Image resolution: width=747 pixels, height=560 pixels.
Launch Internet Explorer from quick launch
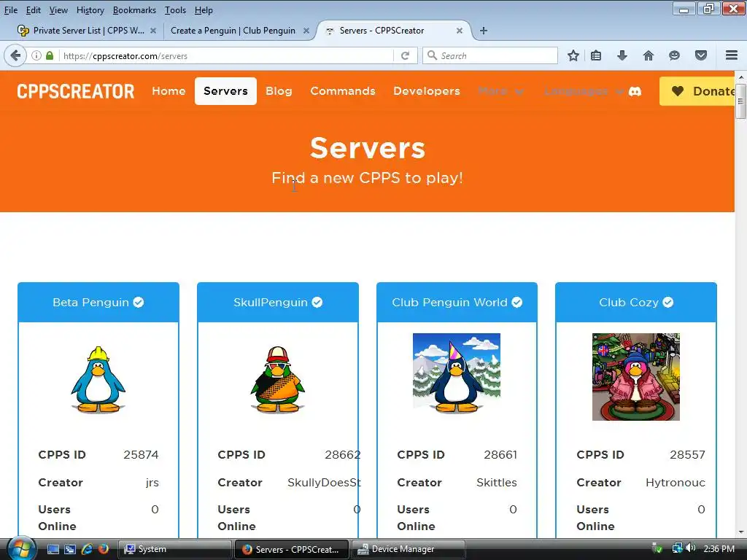pos(87,549)
